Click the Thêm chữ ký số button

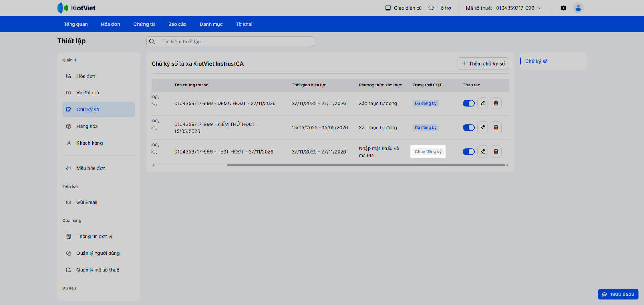483,63
